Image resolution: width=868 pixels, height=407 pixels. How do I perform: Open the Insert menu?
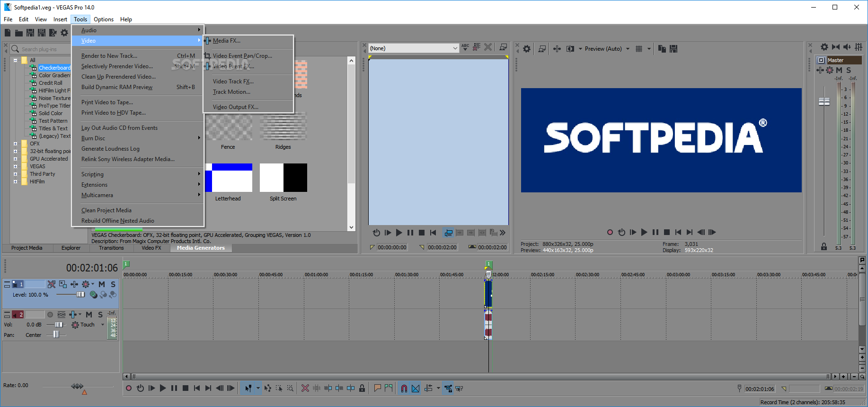point(60,19)
